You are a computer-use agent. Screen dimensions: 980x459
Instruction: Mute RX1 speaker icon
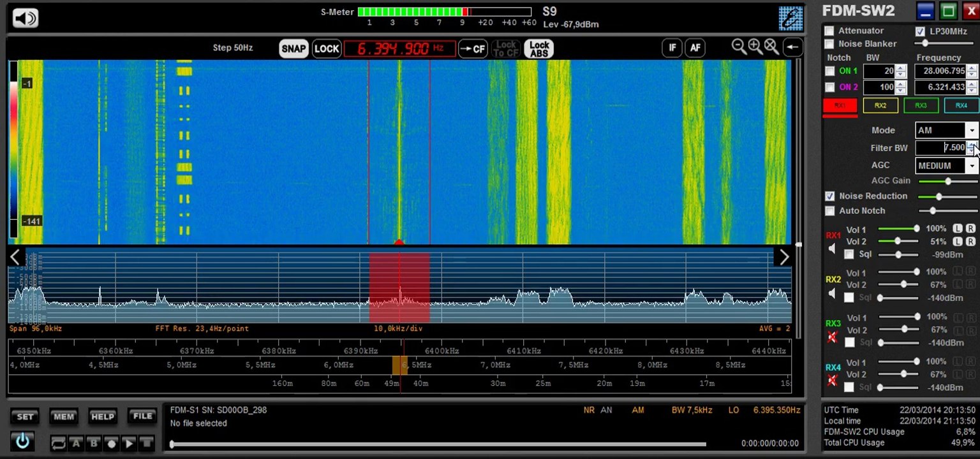point(832,249)
